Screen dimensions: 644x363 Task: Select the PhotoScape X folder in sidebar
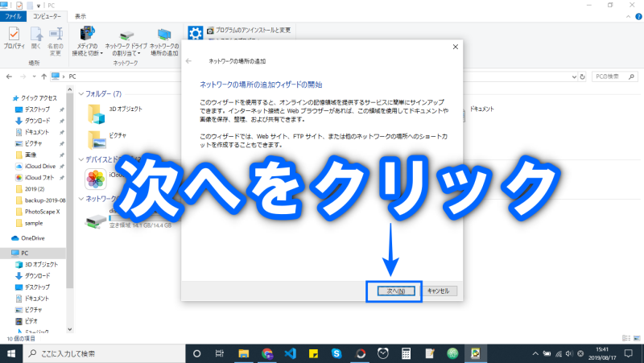(40, 211)
